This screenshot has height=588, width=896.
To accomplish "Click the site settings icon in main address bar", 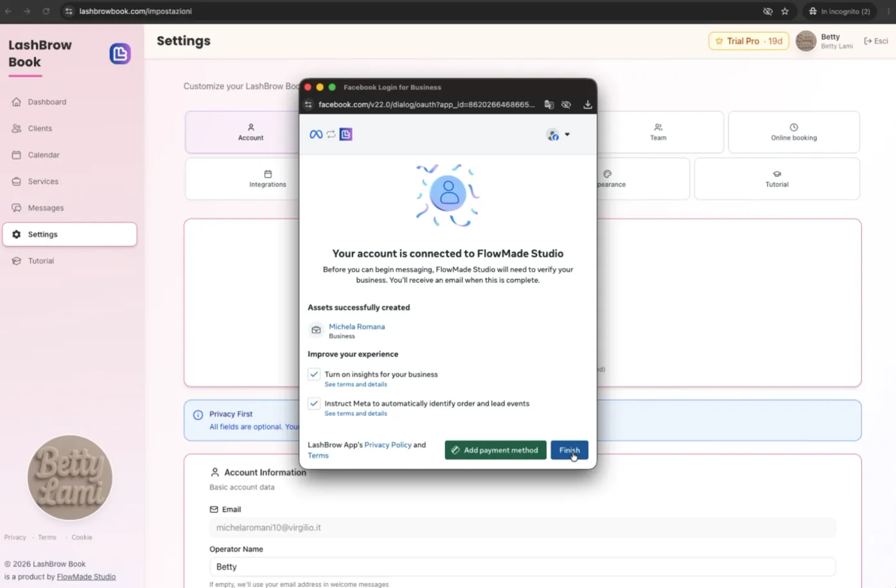I will (69, 12).
